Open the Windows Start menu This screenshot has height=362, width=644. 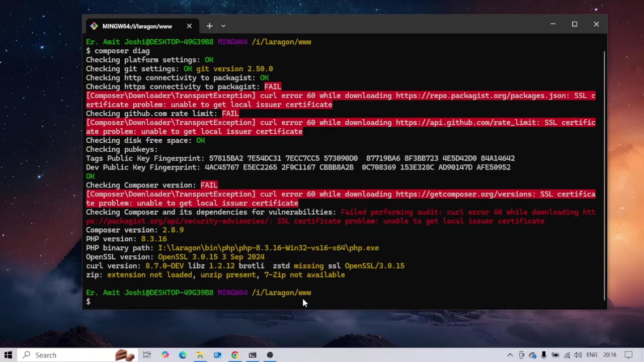pyautogui.click(x=8, y=355)
